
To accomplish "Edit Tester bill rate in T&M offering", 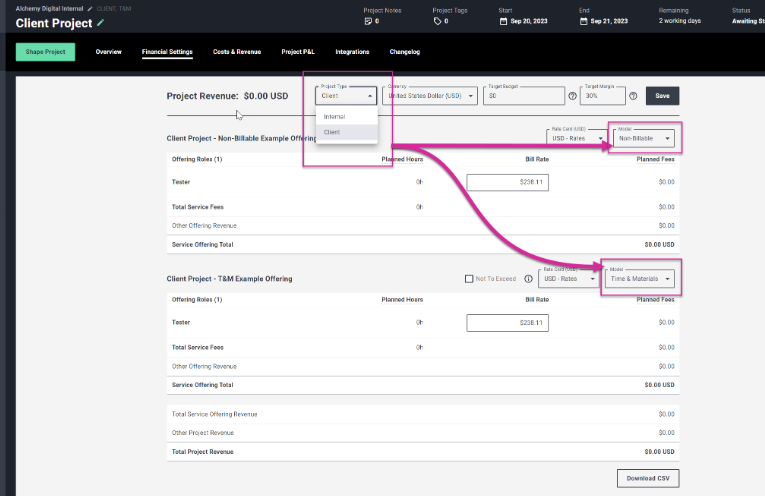I will click(x=507, y=322).
